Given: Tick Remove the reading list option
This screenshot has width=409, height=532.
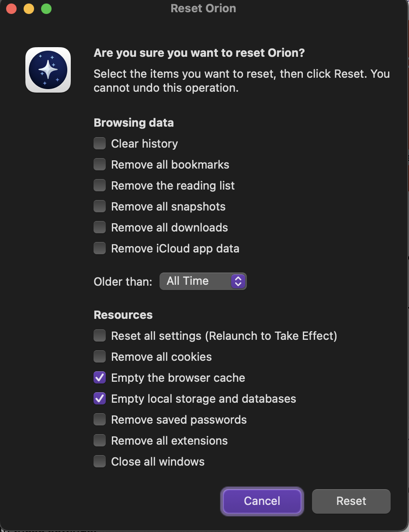Looking at the screenshot, I should [100, 185].
